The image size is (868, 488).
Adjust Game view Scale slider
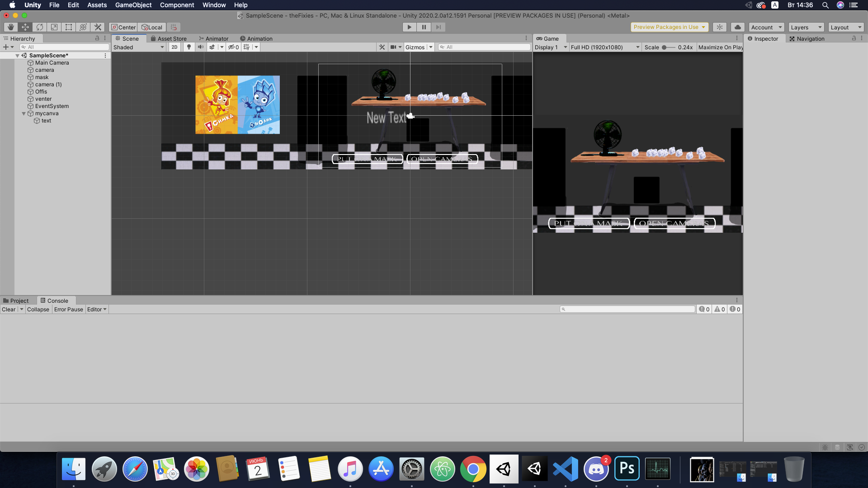668,47
